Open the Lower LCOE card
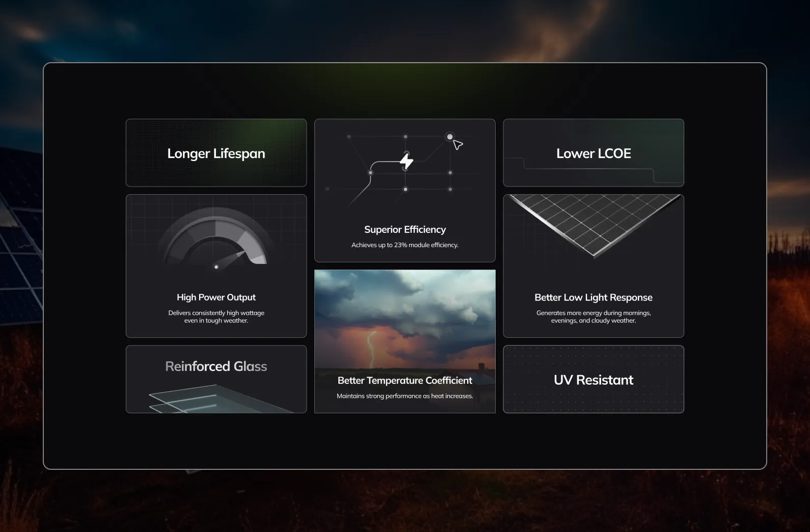Viewport: 810px width, 532px height. pos(593,153)
